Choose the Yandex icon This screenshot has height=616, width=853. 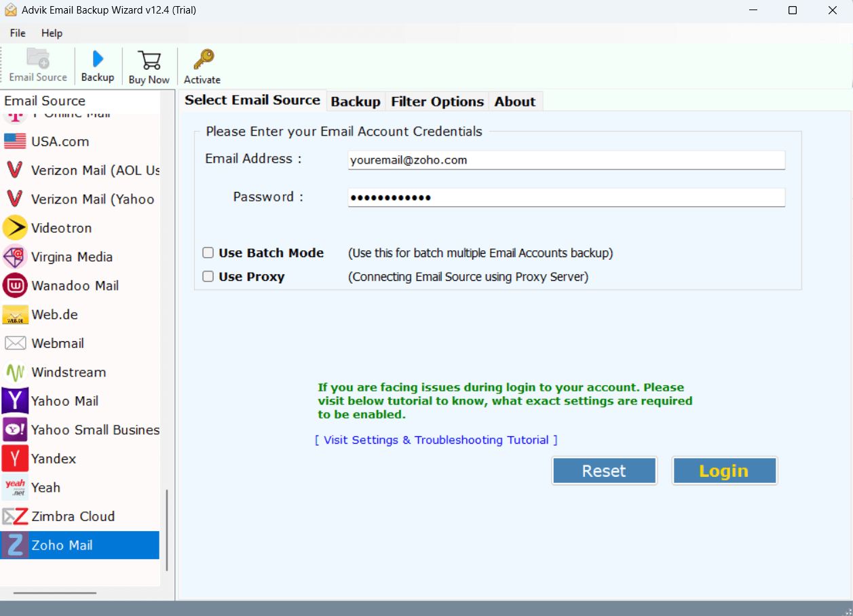click(15, 459)
